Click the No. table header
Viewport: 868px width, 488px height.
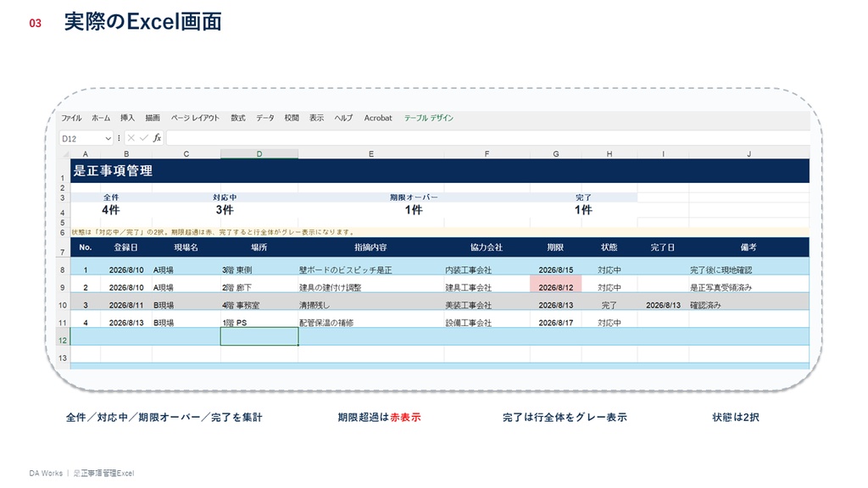pyautogui.click(x=86, y=247)
